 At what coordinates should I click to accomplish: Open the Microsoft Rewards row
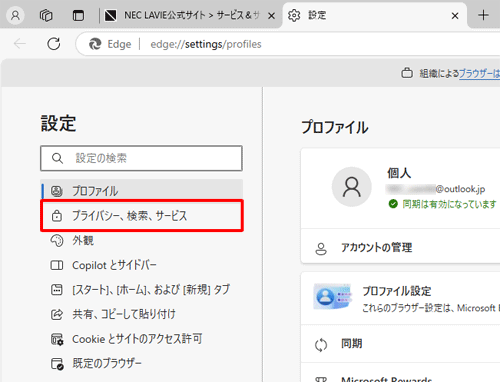pos(400,373)
